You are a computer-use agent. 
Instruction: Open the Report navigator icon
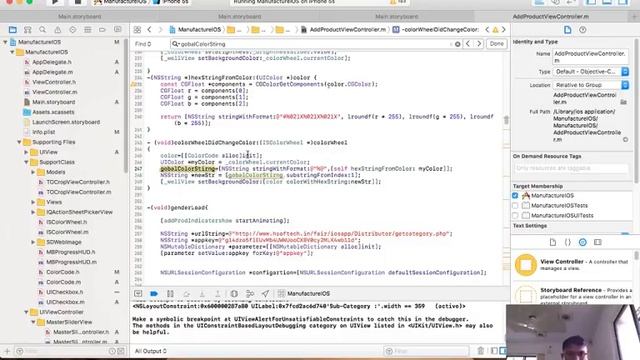click(118, 29)
